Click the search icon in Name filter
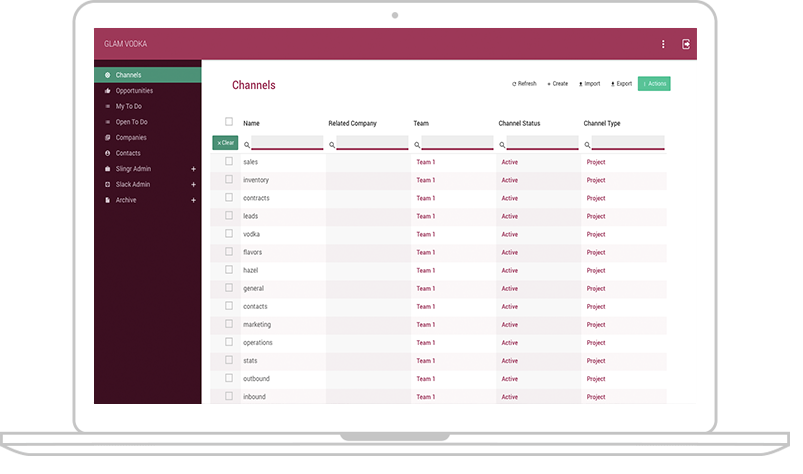The image size is (803, 474). [x=247, y=145]
